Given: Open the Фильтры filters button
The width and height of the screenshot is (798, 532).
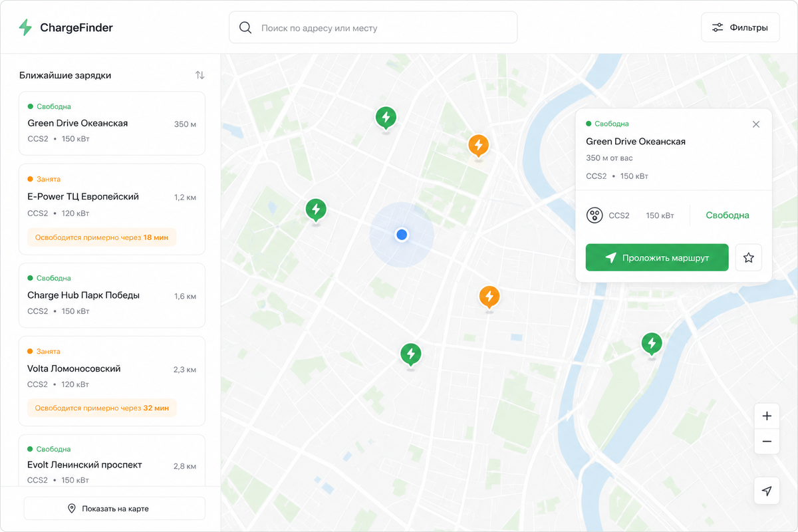Looking at the screenshot, I should (740, 27).
